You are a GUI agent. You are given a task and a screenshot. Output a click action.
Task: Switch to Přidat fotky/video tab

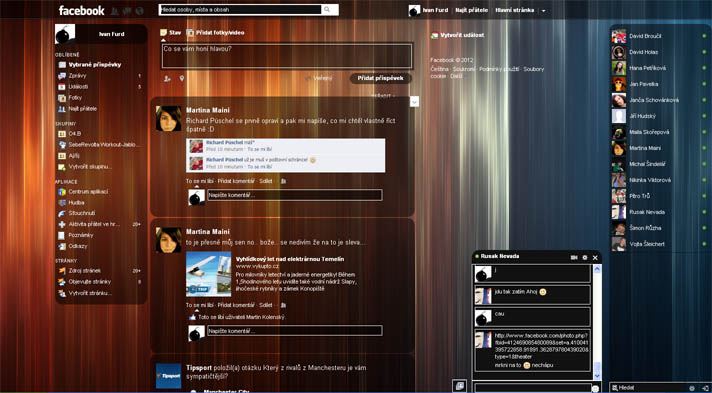pyautogui.click(x=216, y=33)
